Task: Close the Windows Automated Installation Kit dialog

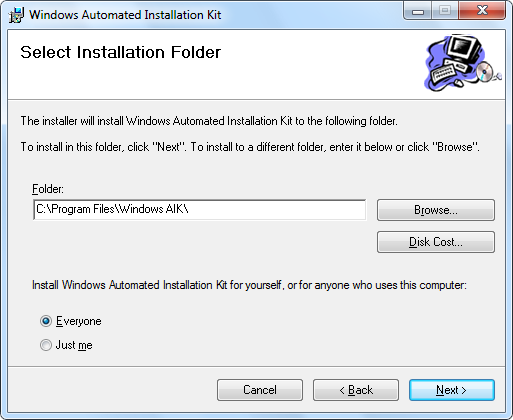Action: tap(482, 11)
